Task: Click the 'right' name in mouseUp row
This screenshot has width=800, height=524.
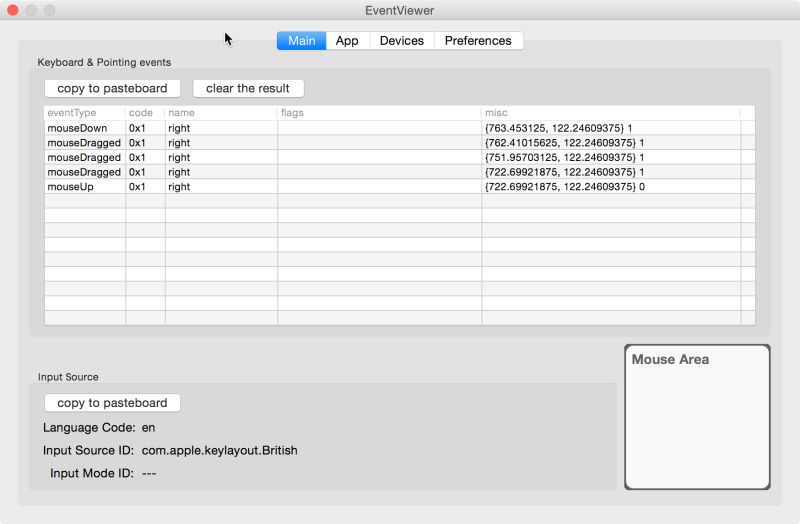Action: pos(179,187)
